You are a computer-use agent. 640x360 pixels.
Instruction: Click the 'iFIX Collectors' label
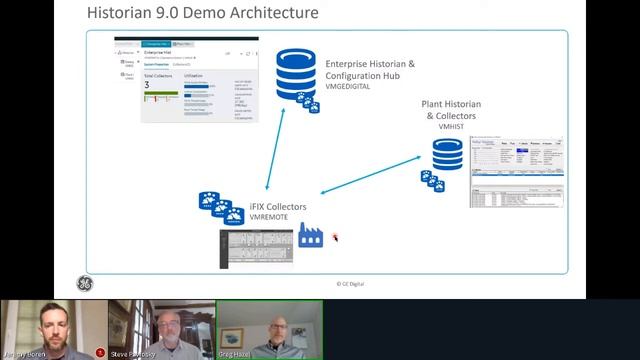point(278,207)
